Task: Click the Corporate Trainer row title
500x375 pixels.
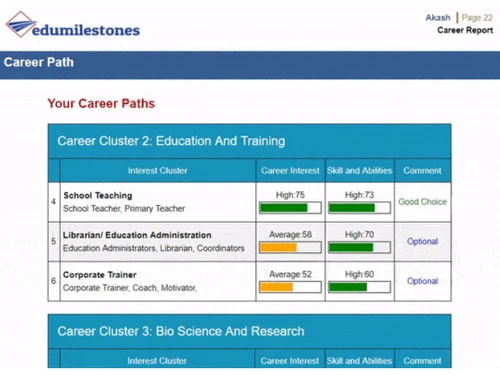Action: coord(100,275)
